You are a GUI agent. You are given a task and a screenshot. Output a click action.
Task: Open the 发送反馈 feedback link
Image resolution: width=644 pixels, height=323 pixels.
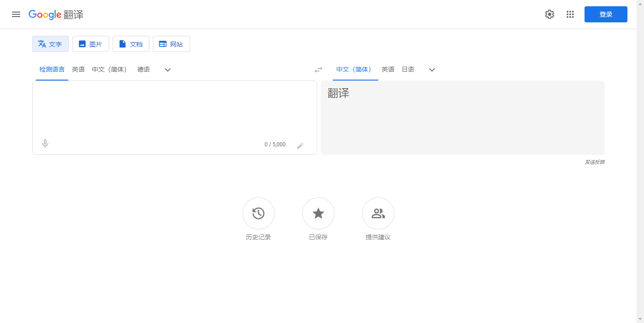point(594,162)
